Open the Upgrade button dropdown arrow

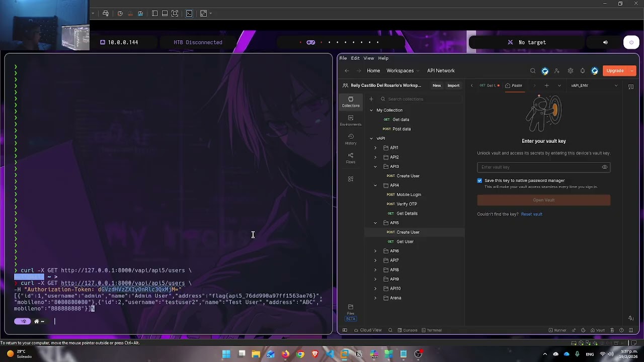point(632,71)
